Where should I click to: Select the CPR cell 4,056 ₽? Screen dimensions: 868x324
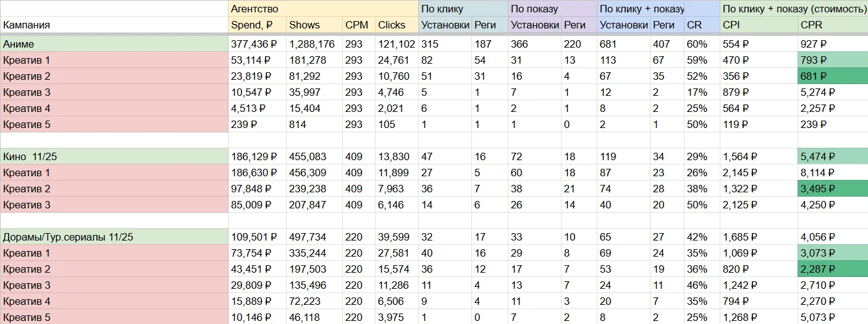(833, 237)
